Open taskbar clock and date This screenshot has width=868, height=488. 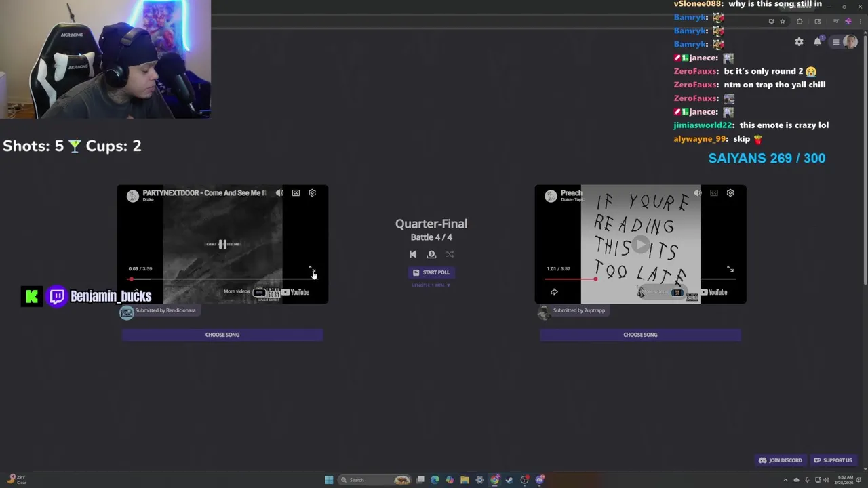pyautogui.click(x=846, y=480)
